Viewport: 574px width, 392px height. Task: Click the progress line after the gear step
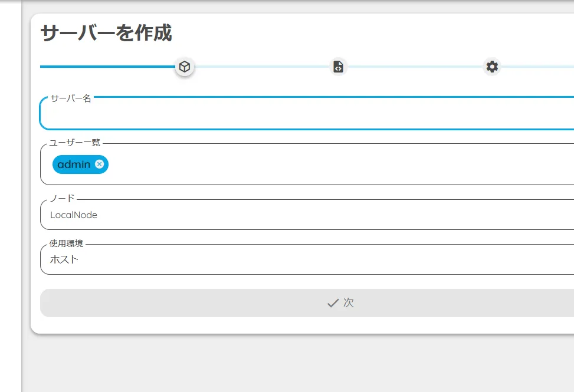[x=537, y=67]
